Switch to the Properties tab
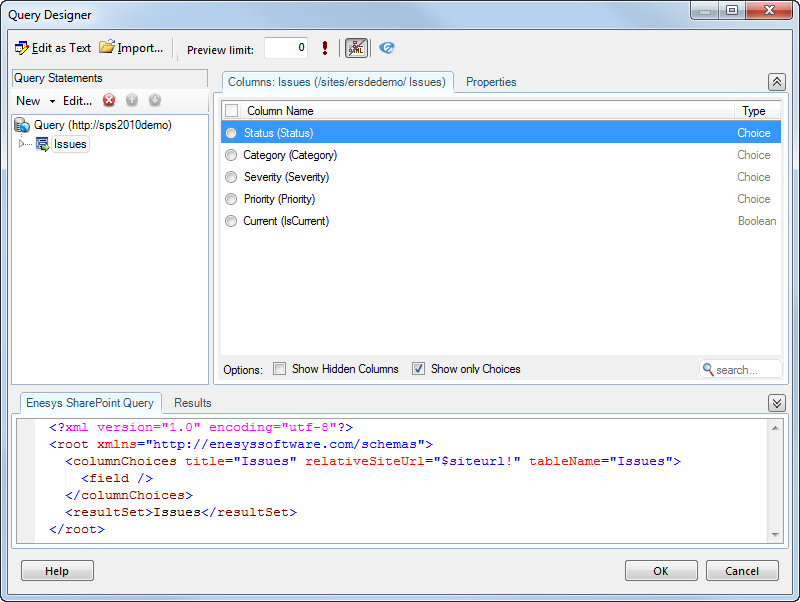The width and height of the screenshot is (800, 602). [491, 82]
